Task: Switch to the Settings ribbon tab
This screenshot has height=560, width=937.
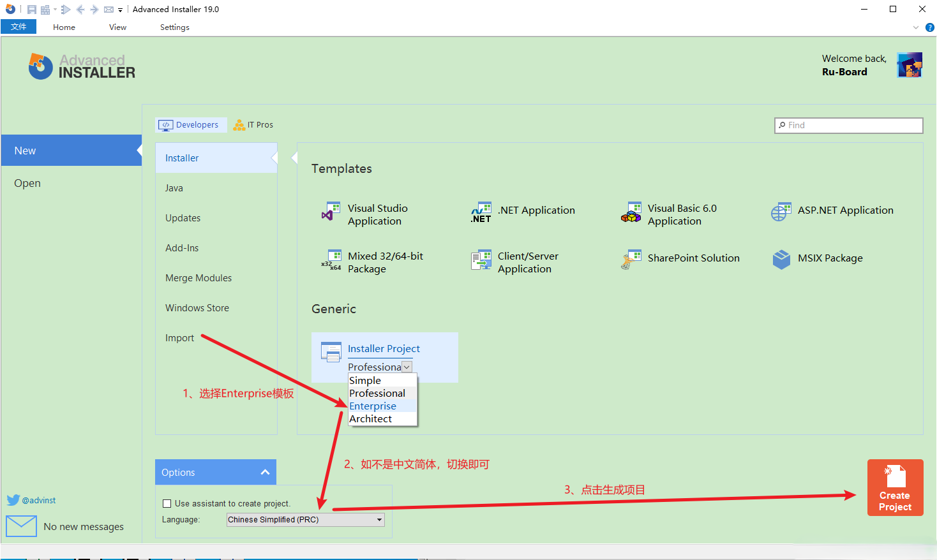Action: coord(174,27)
